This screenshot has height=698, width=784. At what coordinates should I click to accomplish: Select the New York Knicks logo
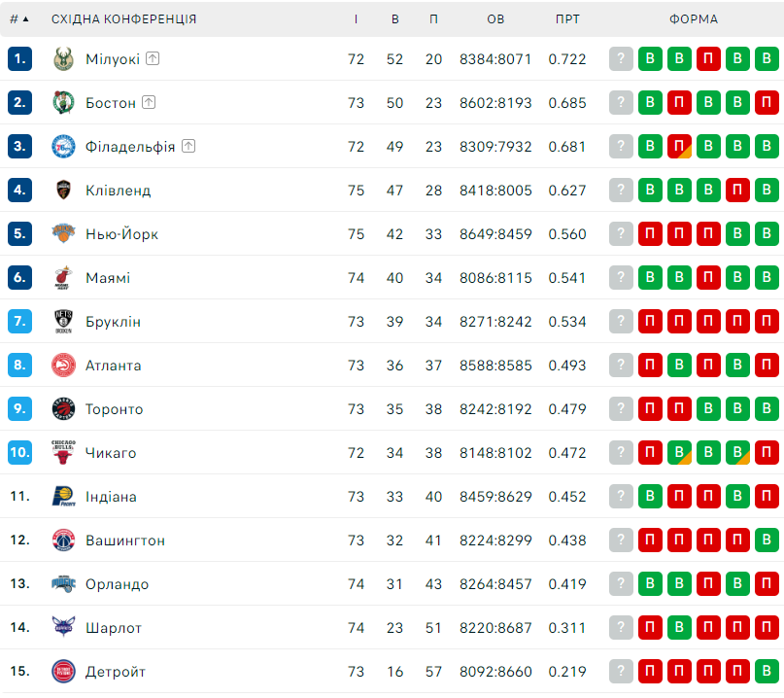[63, 233]
